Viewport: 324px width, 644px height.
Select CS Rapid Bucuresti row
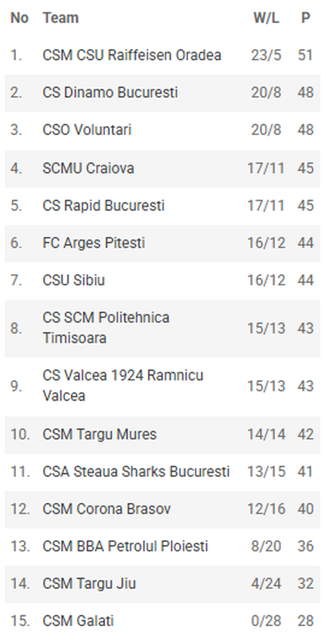[x=103, y=205]
